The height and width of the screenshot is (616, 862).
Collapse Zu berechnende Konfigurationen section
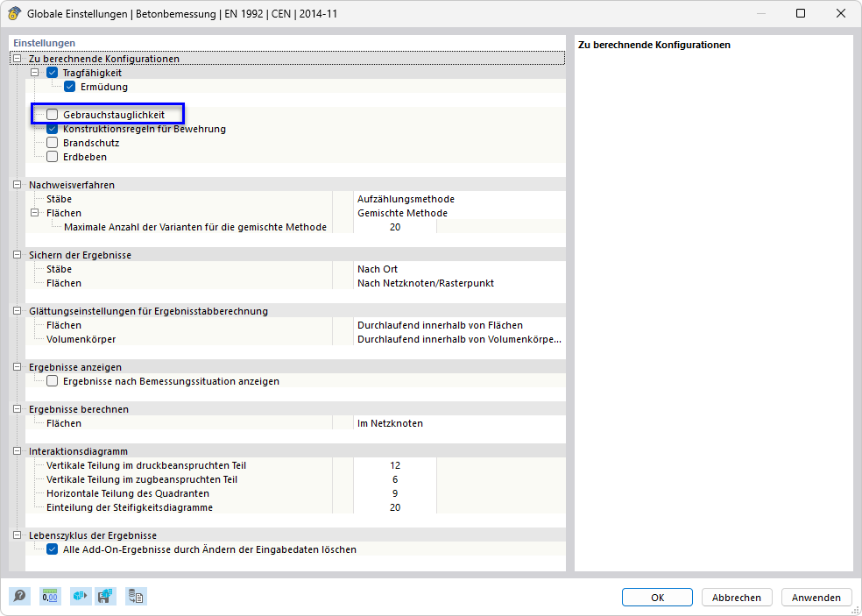(x=18, y=59)
